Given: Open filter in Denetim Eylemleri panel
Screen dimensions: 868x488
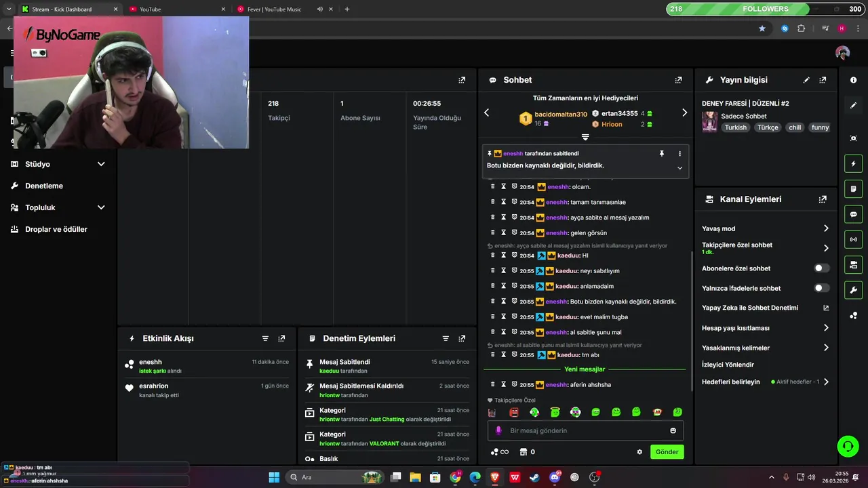Looking at the screenshot, I should coord(446,338).
